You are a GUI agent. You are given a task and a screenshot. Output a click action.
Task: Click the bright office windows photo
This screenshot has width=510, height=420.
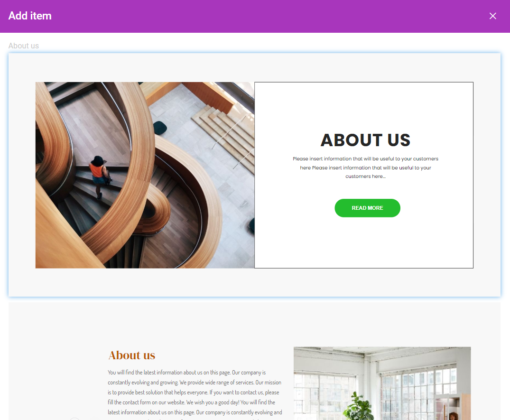click(382, 383)
